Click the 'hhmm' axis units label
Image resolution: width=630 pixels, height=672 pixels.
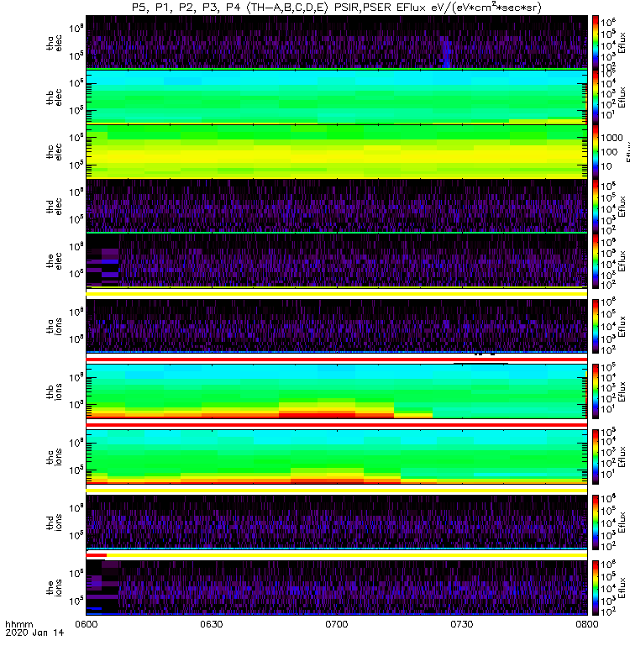pyautogui.click(x=19, y=624)
